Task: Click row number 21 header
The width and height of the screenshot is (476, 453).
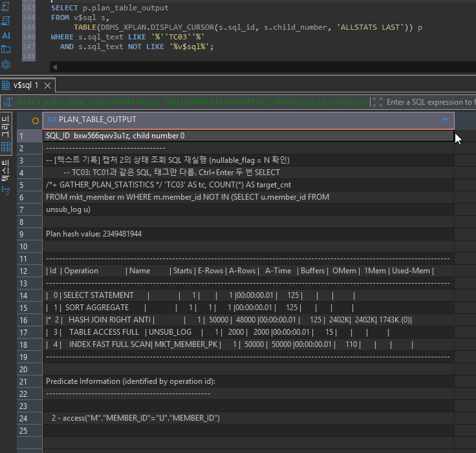Action: point(30,382)
